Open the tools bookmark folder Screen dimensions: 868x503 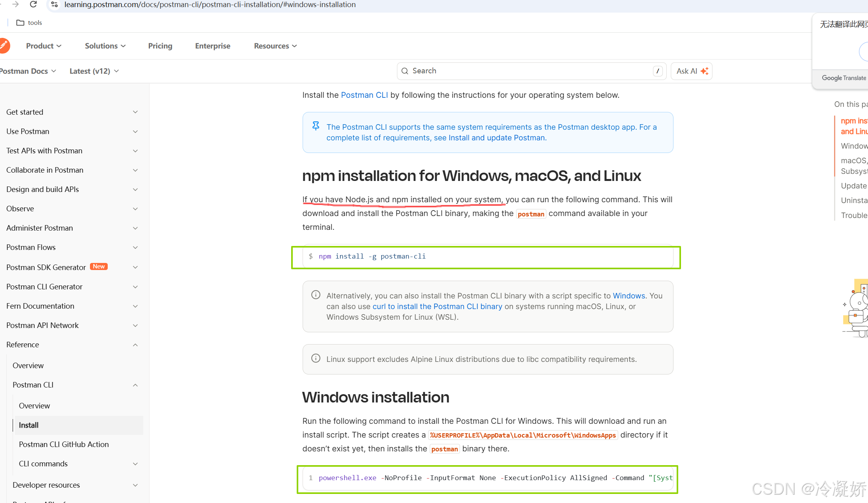(x=29, y=23)
